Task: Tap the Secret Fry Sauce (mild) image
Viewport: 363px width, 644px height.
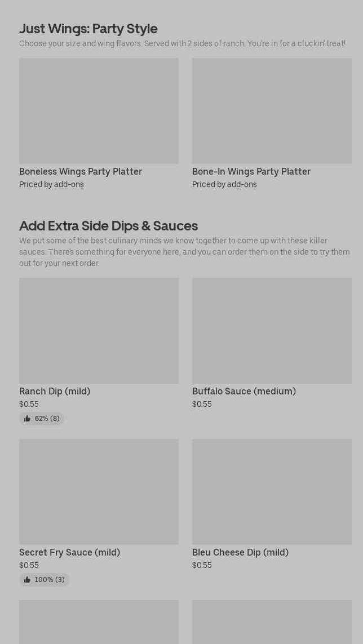Action: (99, 492)
